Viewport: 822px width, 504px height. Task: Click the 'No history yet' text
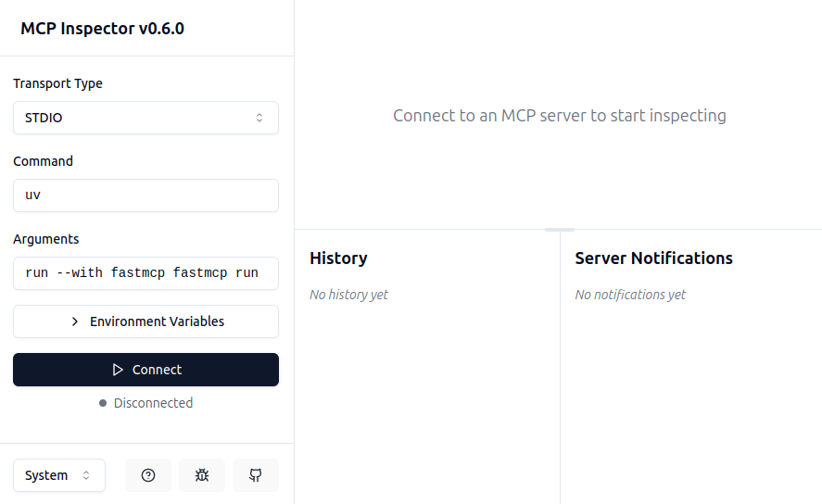348,295
